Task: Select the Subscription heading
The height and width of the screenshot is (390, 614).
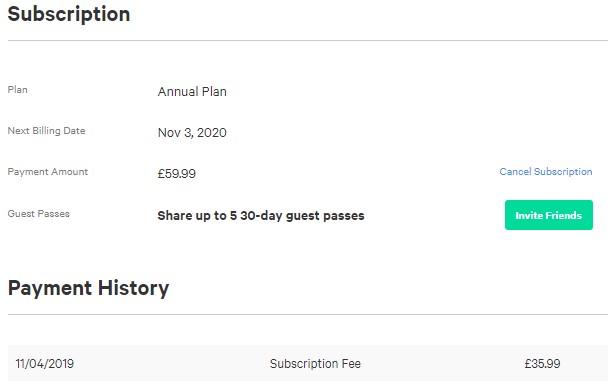Action: [x=69, y=15]
